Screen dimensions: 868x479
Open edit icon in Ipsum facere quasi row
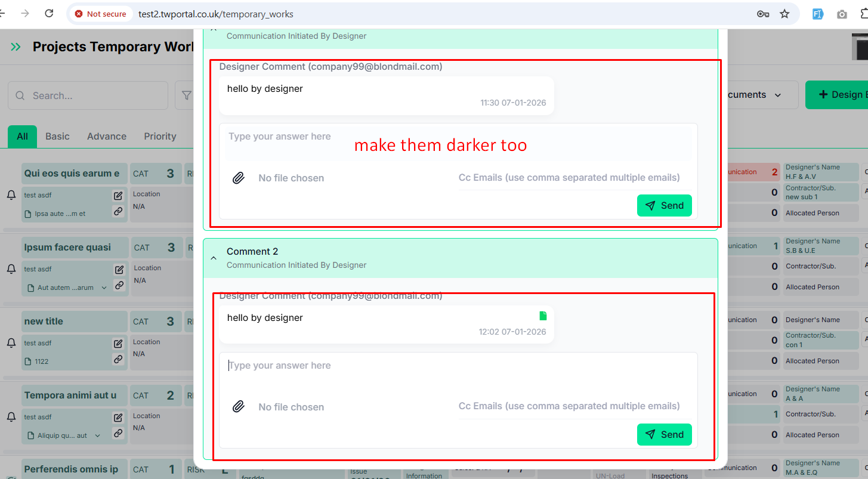[x=118, y=270]
